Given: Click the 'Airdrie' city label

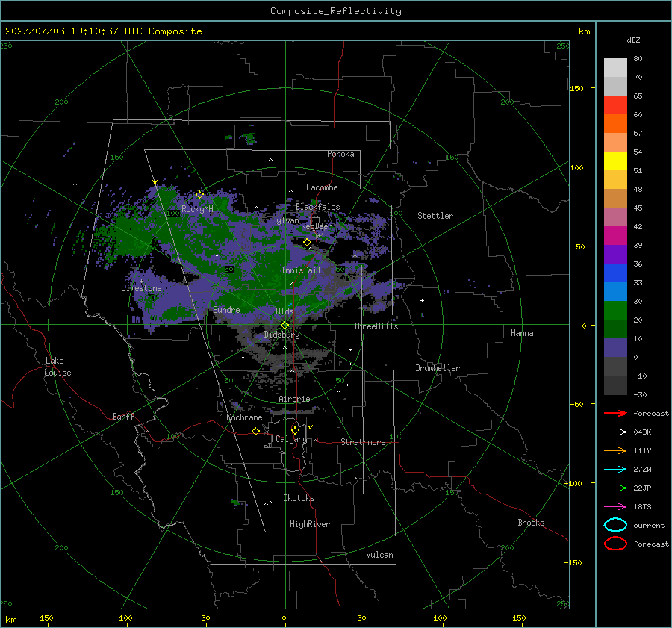Looking at the screenshot, I should 294,399.
